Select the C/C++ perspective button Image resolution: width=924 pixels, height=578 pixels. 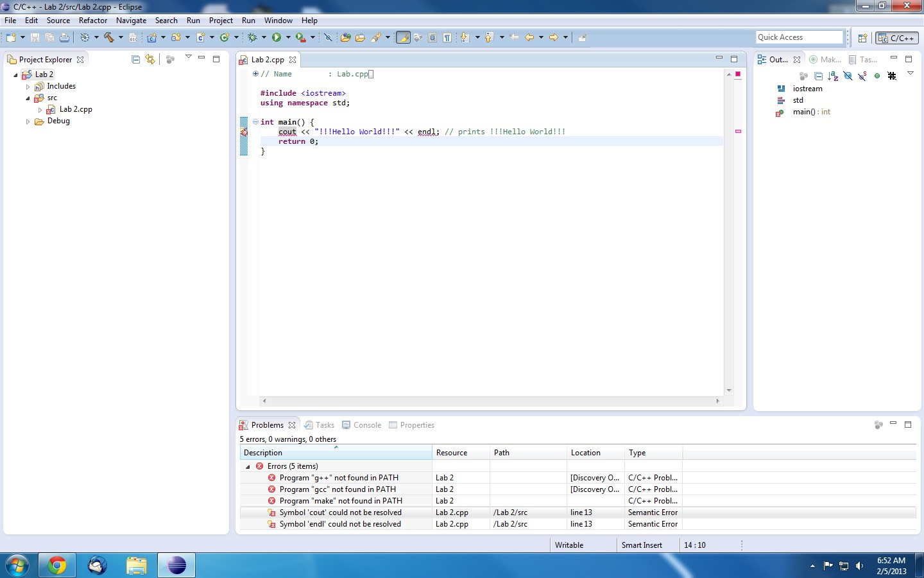point(897,38)
